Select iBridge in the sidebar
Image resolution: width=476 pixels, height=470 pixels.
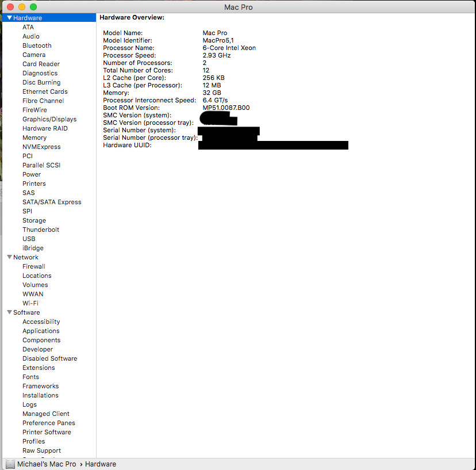pos(33,248)
